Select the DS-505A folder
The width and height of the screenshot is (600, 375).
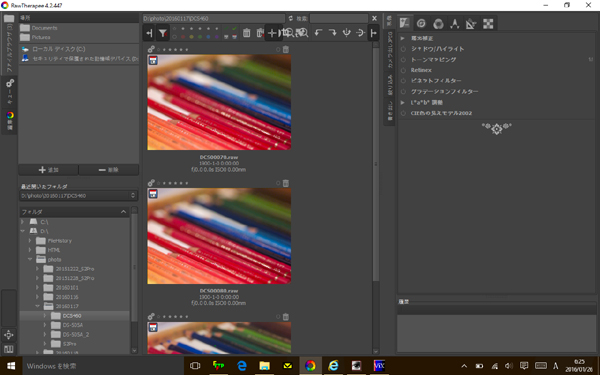coord(73,325)
